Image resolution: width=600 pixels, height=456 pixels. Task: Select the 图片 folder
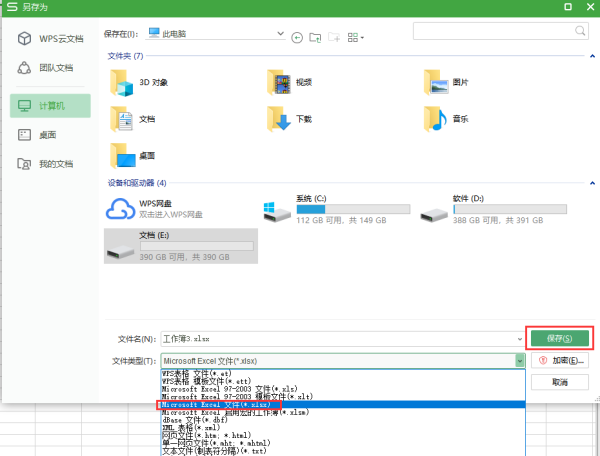447,82
